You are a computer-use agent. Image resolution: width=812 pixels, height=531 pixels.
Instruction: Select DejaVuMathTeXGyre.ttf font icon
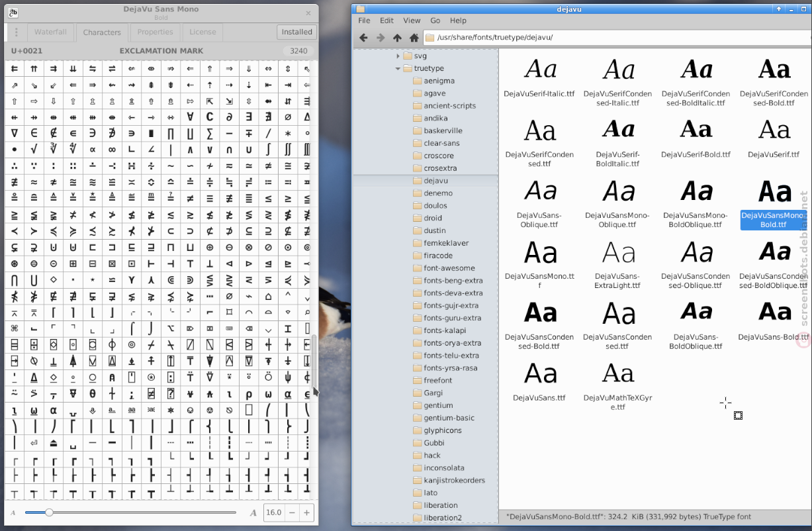[618, 373]
